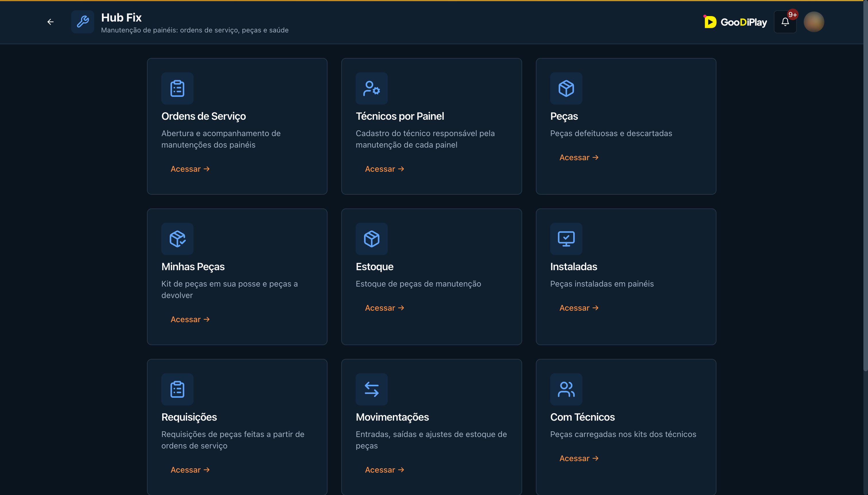Click 'Peças instaladas em painéis' description

pyautogui.click(x=602, y=284)
